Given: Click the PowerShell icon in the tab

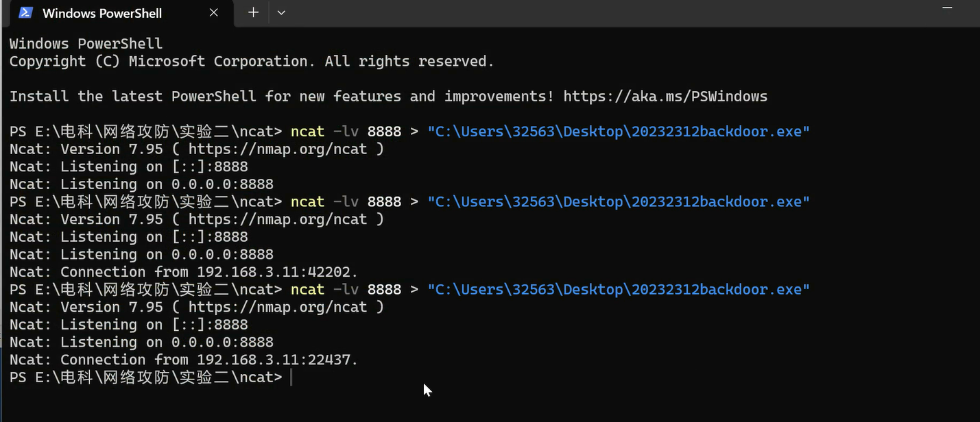Looking at the screenshot, I should (25, 13).
